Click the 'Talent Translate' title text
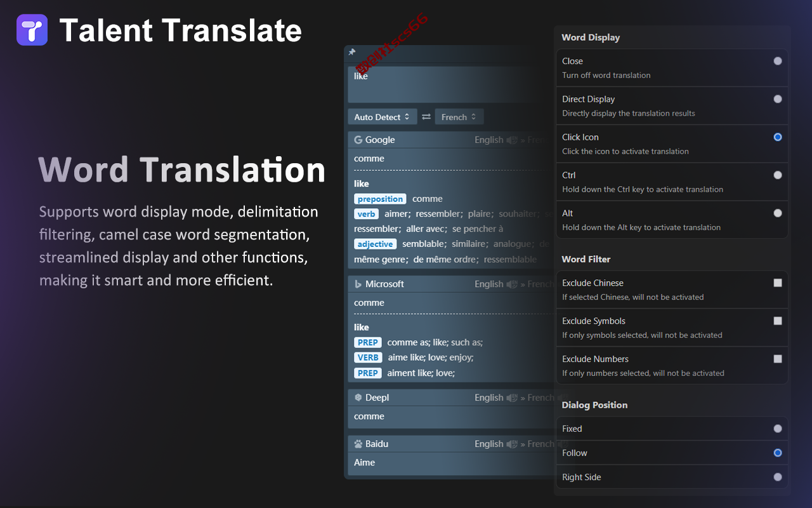 181,30
